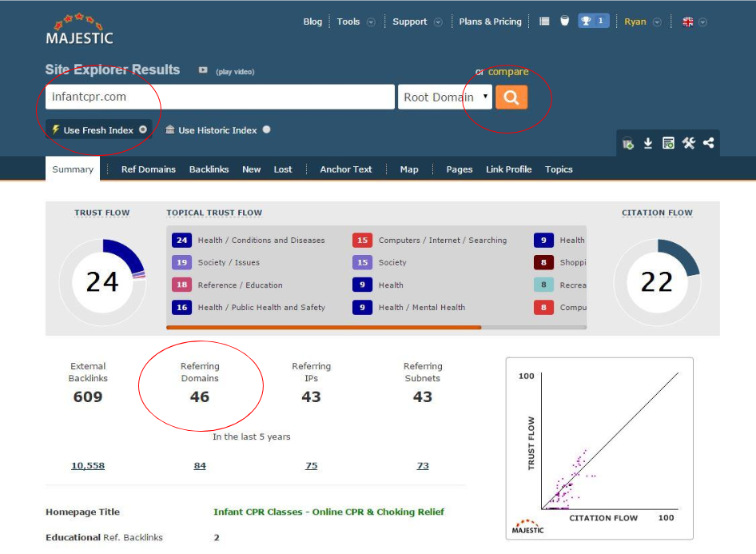The image size is (756, 554).
Task: Open the Root Domain dropdown
Action: point(445,97)
